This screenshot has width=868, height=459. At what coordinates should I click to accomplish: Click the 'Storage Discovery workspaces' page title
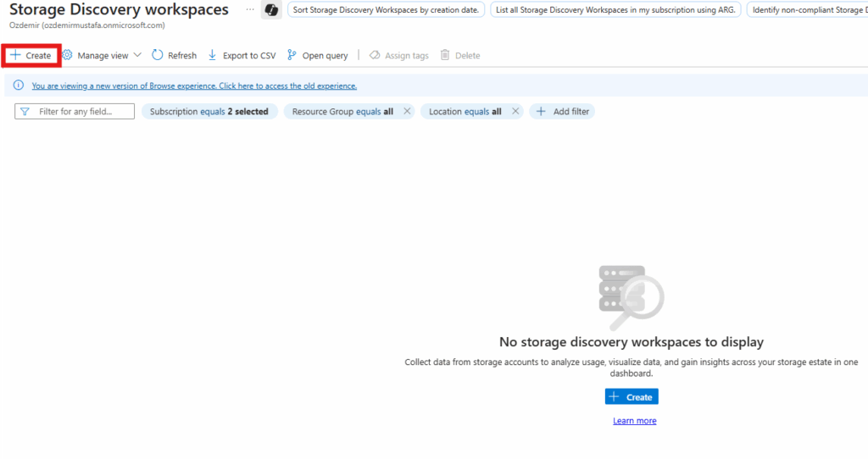119,9
